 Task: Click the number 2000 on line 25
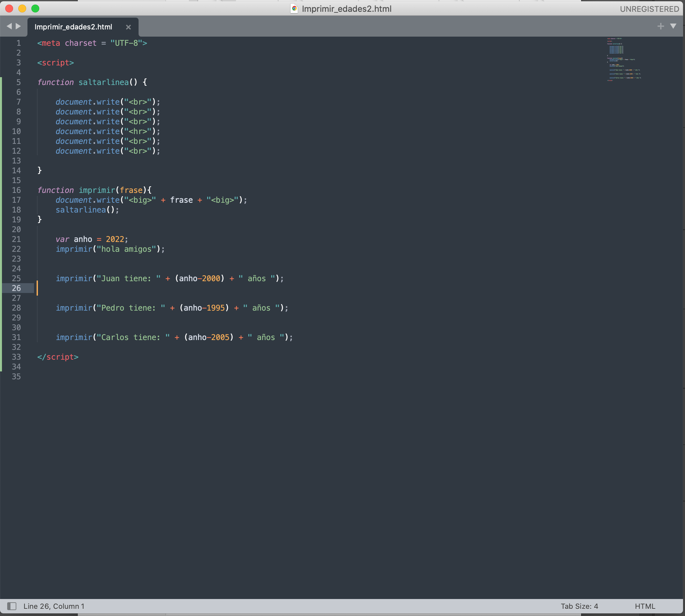[x=211, y=279]
